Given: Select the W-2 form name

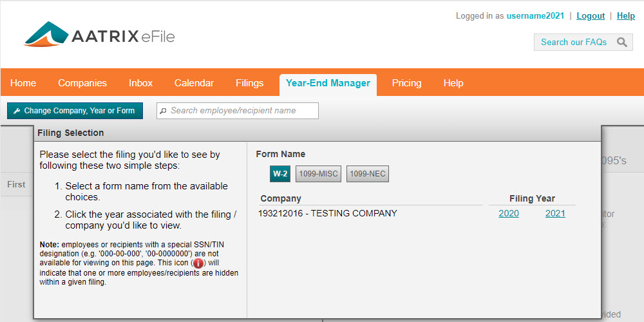Looking at the screenshot, I should (x=280, y=174).
